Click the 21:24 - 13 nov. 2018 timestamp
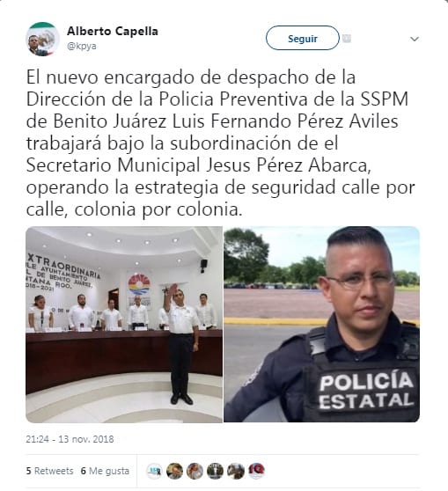This screenshot has height=491, width=448. (70, 439)
